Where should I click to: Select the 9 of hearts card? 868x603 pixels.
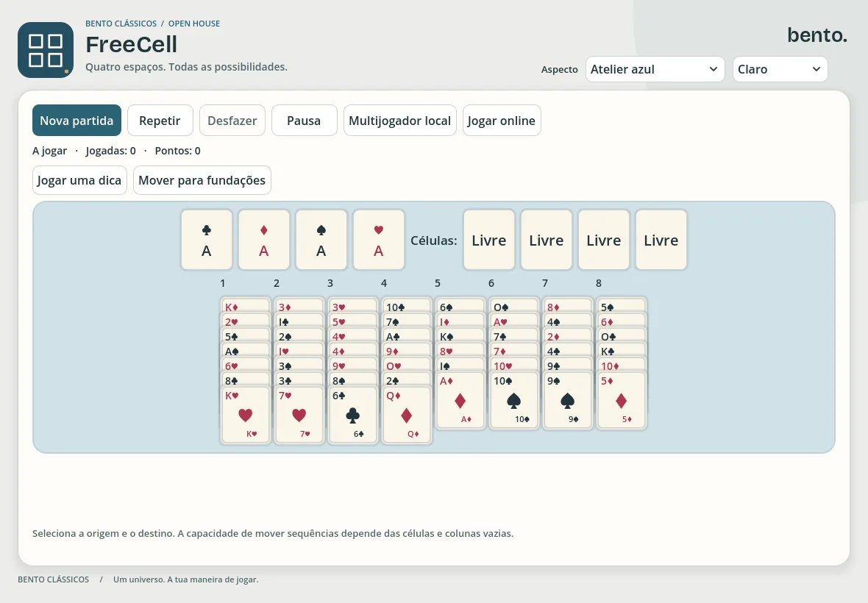(x=353, y=365)
